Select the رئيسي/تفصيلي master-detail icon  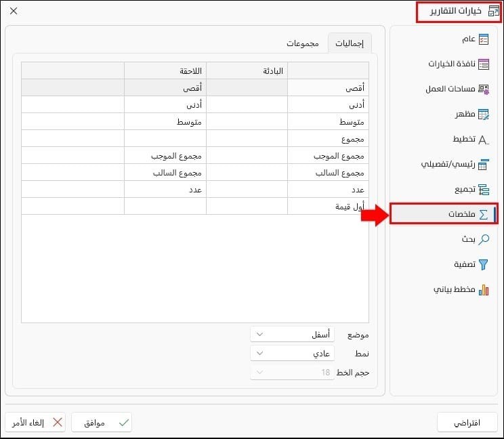click(484, 165)
